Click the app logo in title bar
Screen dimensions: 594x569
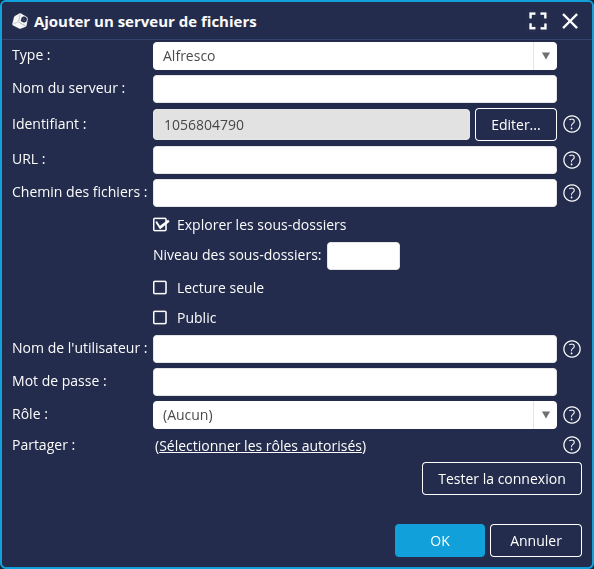(x=20, y=21)
